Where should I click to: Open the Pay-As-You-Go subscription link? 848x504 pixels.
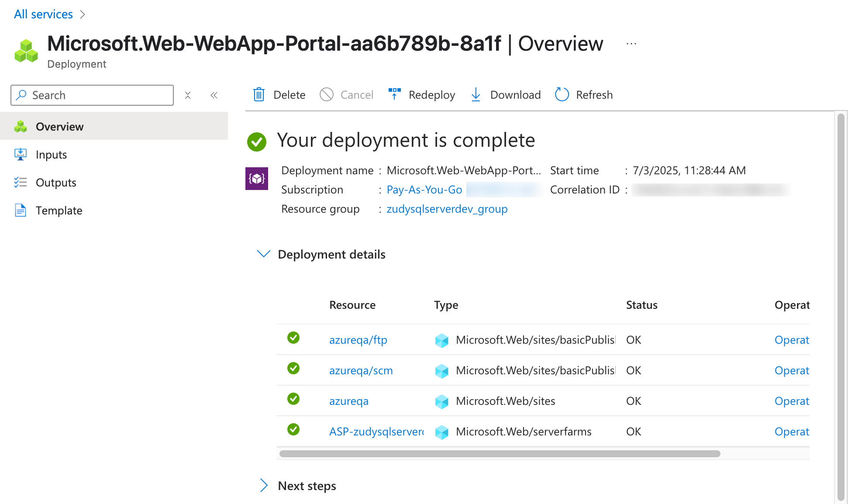tap(424, 190)
